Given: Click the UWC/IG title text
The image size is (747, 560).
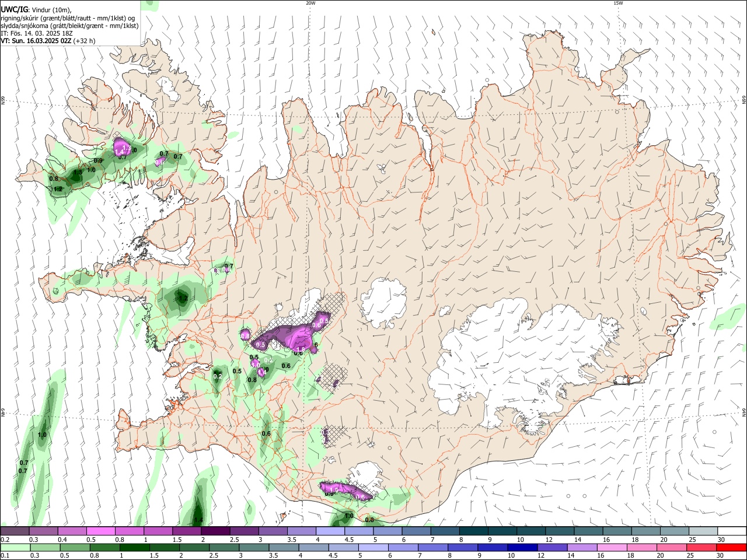Looking at the screenshot, I should click(x=15, y=10).
